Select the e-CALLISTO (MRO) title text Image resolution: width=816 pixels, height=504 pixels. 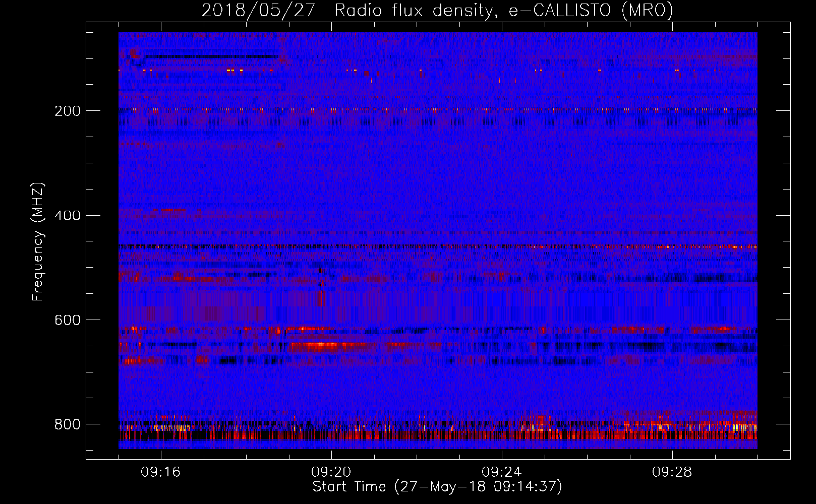tap(591, 10)
